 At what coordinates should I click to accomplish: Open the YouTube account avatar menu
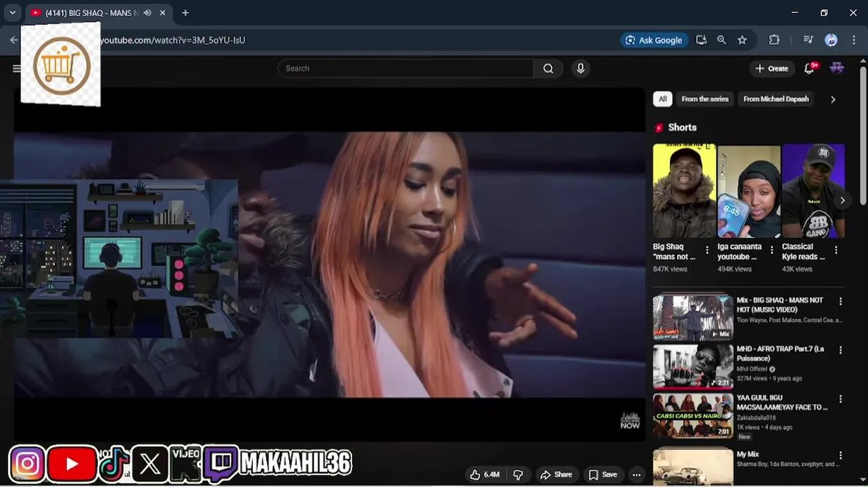point(837,68)
